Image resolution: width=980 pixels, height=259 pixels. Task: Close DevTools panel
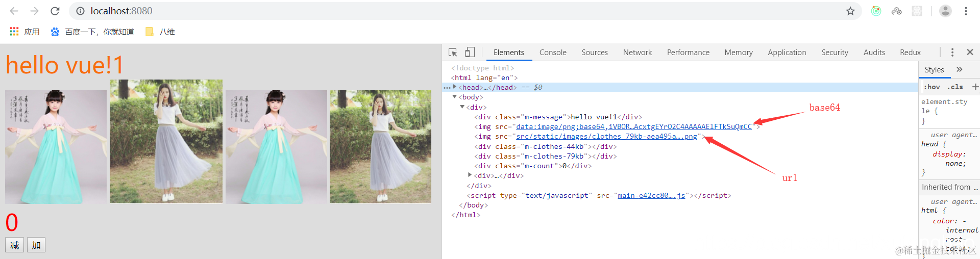click(x=970, y=52)
